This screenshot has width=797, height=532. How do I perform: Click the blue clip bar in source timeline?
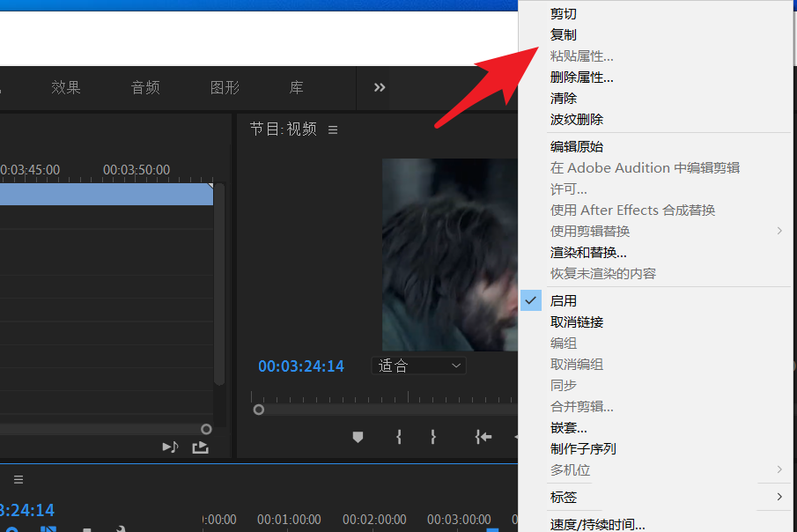(107, 195)
